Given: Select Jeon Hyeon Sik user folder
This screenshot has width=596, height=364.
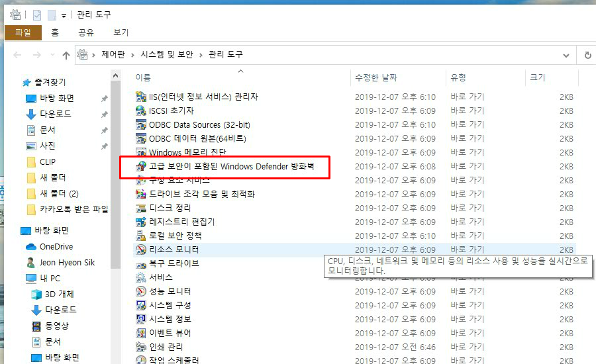Looking at the screenshot, I should (x=68, y=263).
